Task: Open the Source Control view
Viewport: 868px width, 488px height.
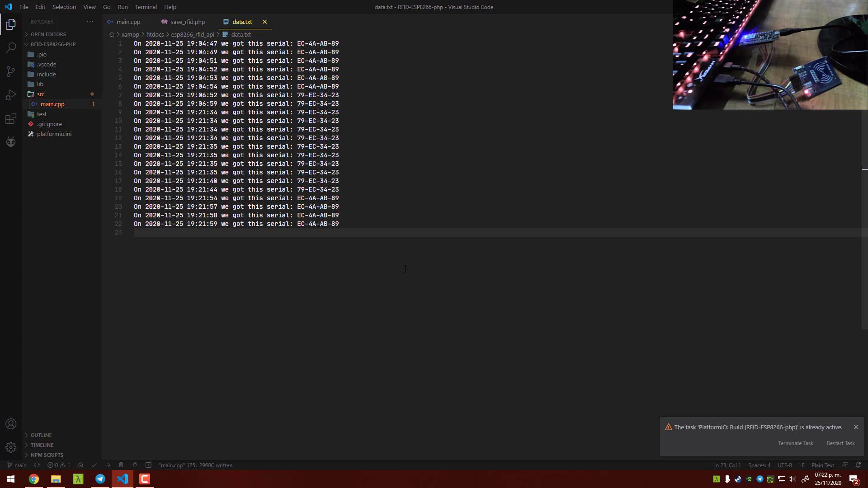Action: (x=11, y=71)
